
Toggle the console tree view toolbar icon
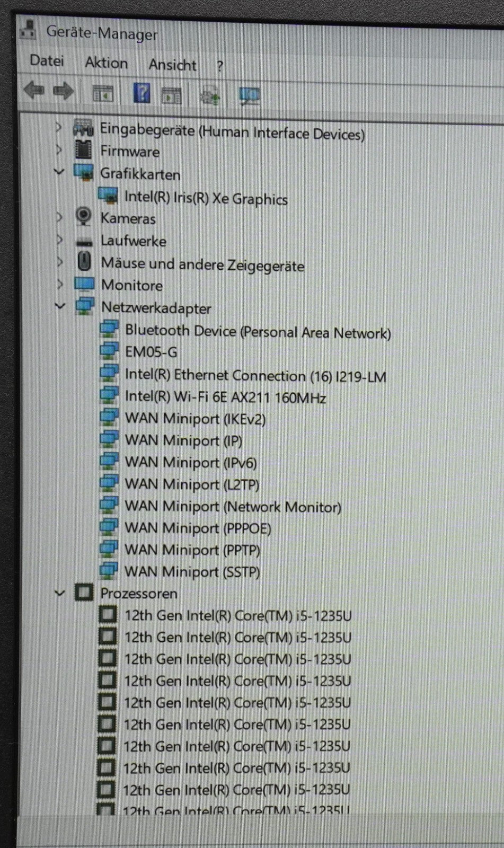[x=103, y=94]
